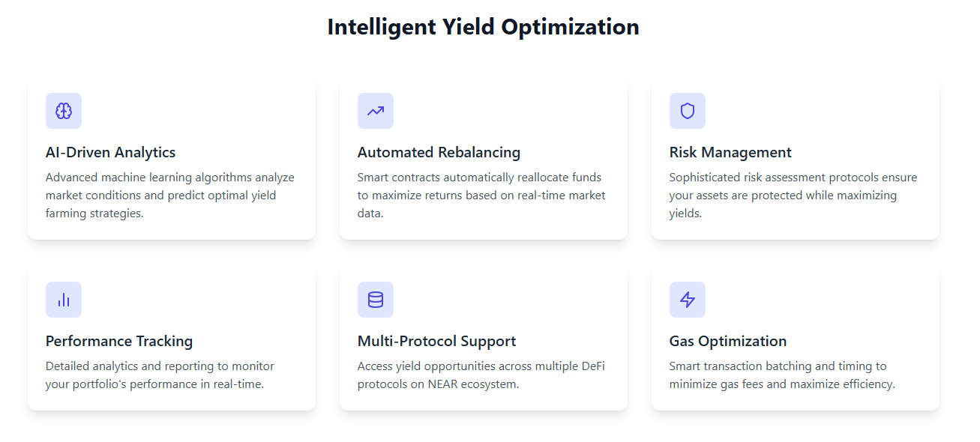This screenshot has height=442, width=980.
Task: Select the Automated Rebalancing heading
Action: click(x=439, y=152)
